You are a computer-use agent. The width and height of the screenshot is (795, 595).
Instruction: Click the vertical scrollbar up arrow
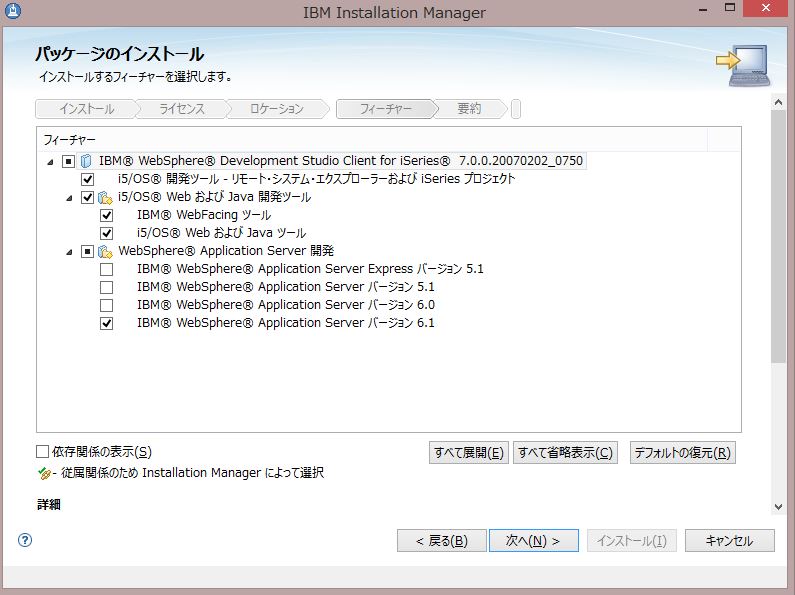tap(778, 102)
